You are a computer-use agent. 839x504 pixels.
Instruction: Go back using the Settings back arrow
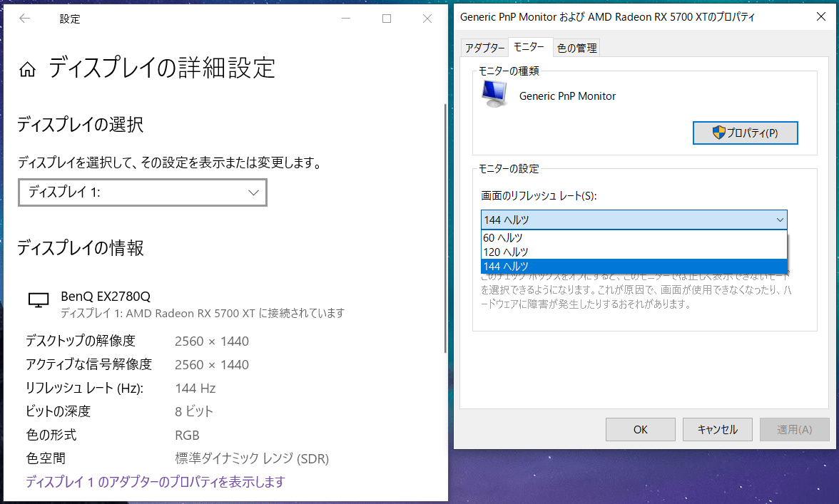(24, 19)
